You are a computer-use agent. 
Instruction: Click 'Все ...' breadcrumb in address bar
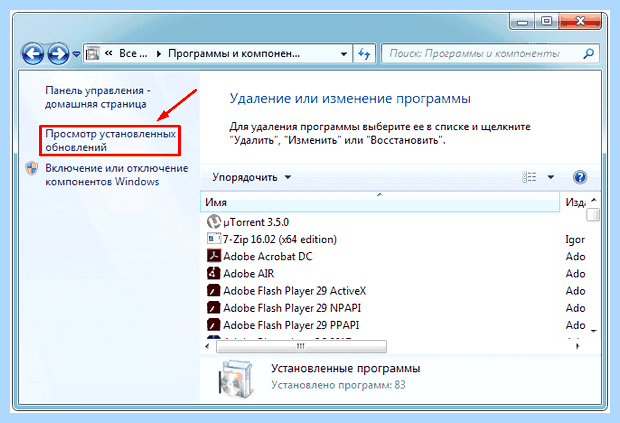pos(133,53)
